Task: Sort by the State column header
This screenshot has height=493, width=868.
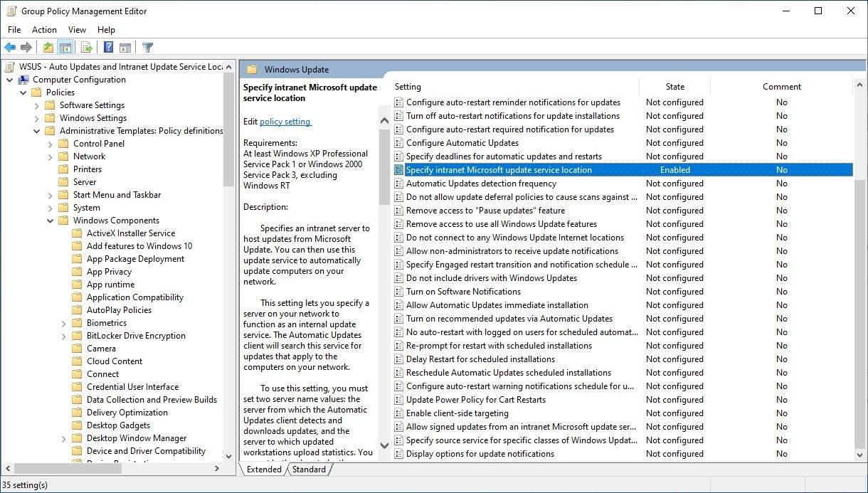Action: tap(674, 87)
